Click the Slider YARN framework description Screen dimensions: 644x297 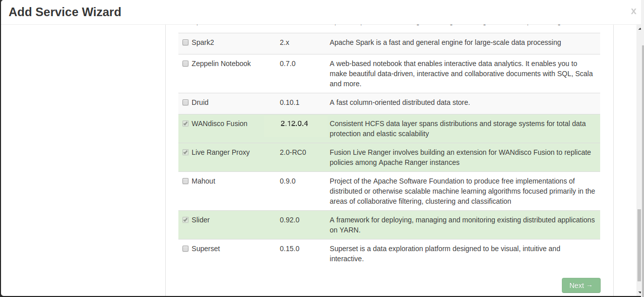[x=462, y=225]
